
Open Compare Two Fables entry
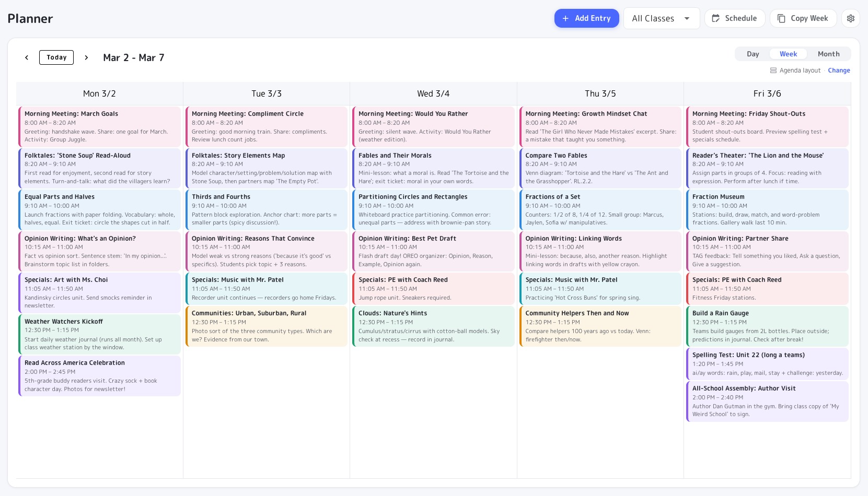600,168
